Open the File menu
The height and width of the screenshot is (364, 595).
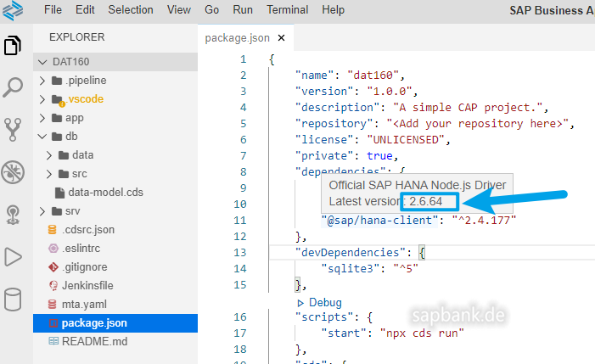pos(53,9)
